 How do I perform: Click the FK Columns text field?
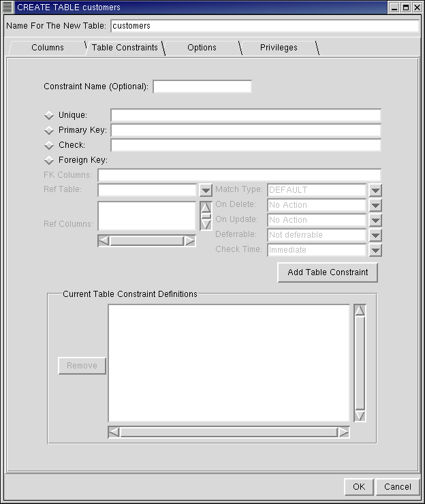[240, 175]
